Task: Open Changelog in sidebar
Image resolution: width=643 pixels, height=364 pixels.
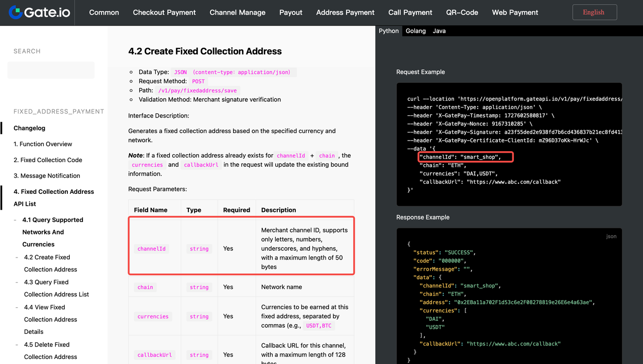Action: [x=29, y=128]
